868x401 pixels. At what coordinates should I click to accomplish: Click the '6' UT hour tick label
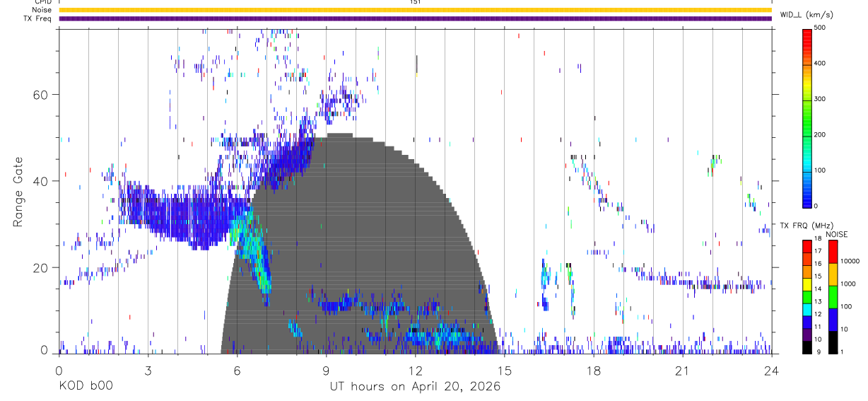point(237,370)
